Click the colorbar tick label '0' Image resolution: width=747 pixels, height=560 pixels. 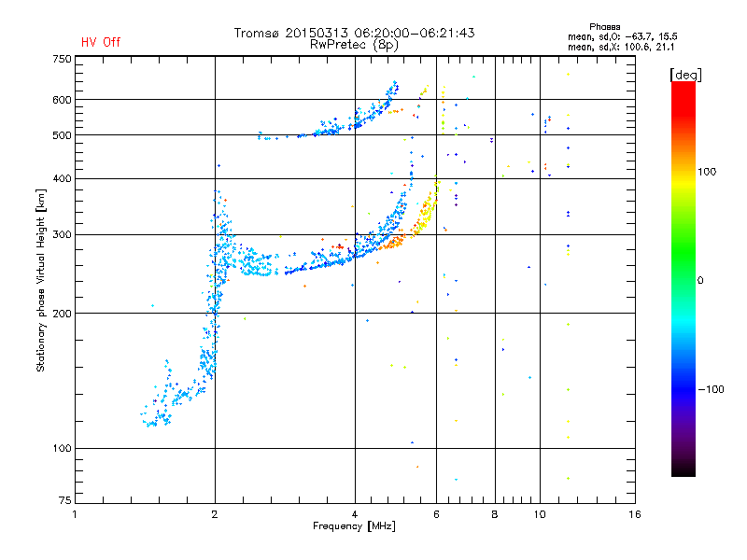tap(700, 281)
